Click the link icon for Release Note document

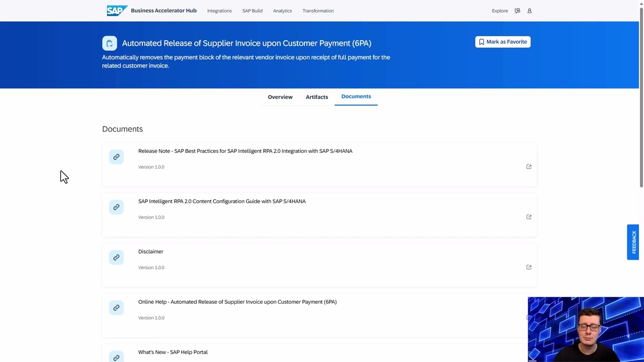pos(116,157)
